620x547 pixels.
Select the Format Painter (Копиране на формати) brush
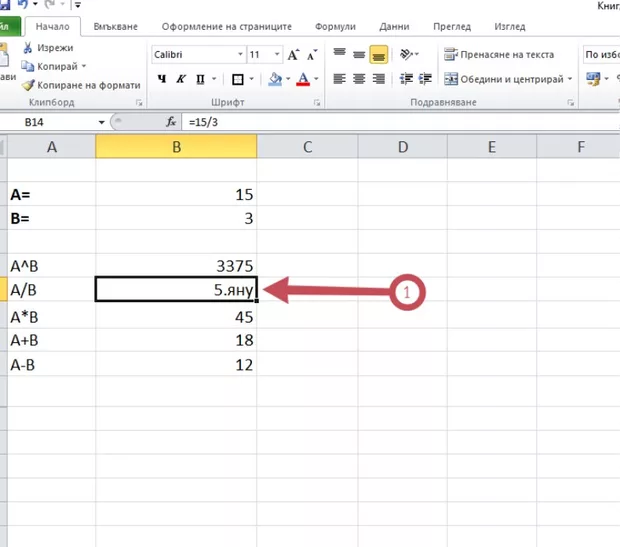(x=28, y=85)
